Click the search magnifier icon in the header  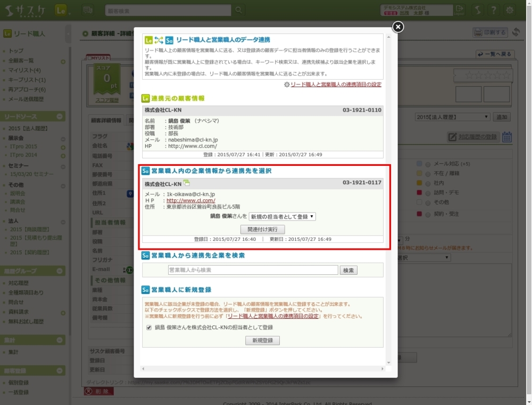pos(239,10)
